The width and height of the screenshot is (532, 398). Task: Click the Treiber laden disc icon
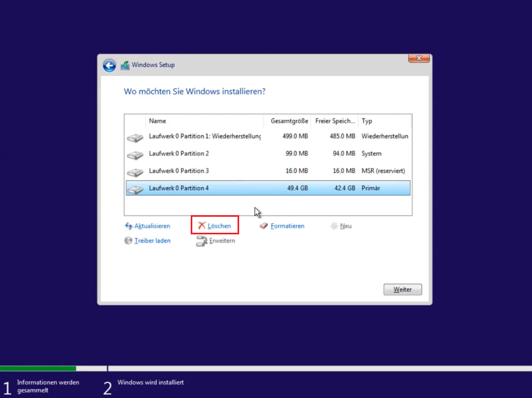coord(128,240)
